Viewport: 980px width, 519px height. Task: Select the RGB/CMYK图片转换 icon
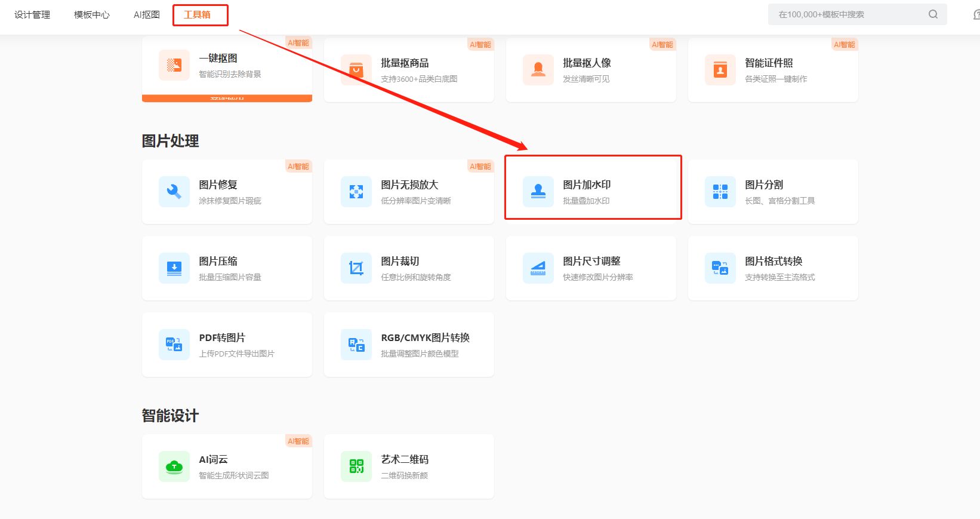click(x=356, y=345)
